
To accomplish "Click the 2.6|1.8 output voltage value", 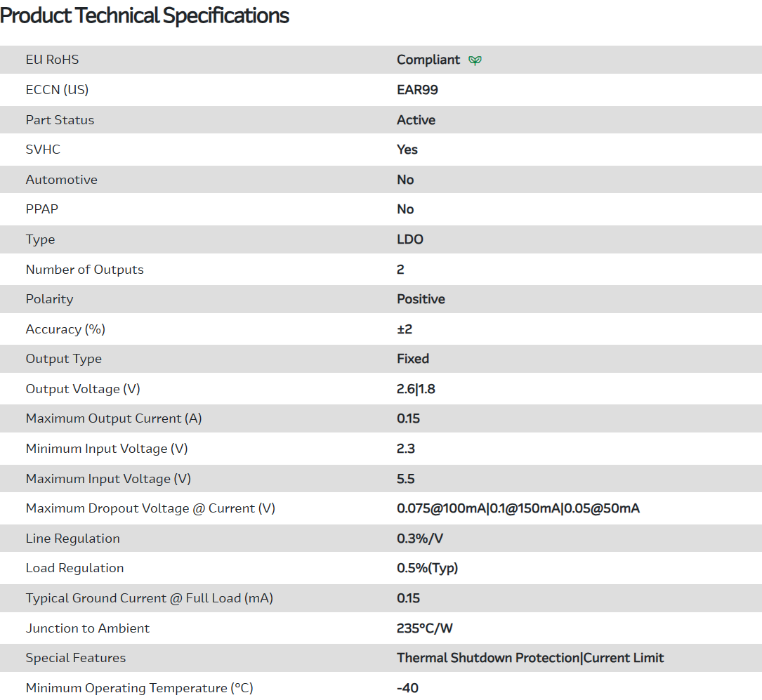I will coord(416,389).
